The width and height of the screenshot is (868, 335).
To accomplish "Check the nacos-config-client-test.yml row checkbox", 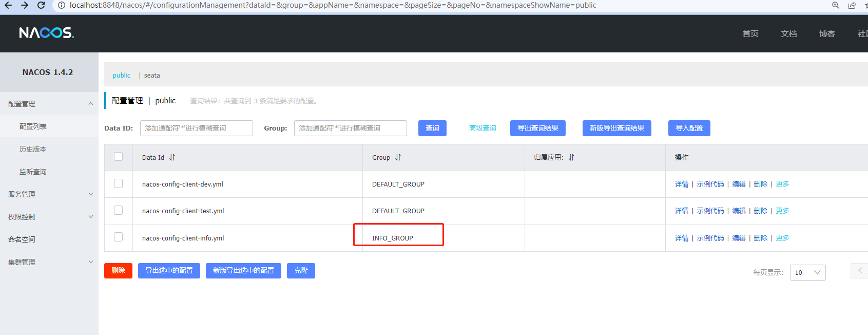I will click(119, 210).
